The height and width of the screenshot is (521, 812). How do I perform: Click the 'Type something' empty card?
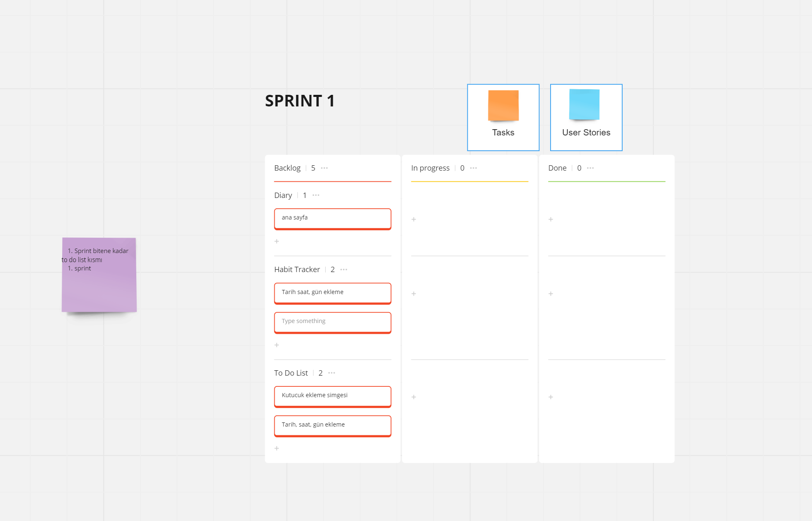point(332,322)
